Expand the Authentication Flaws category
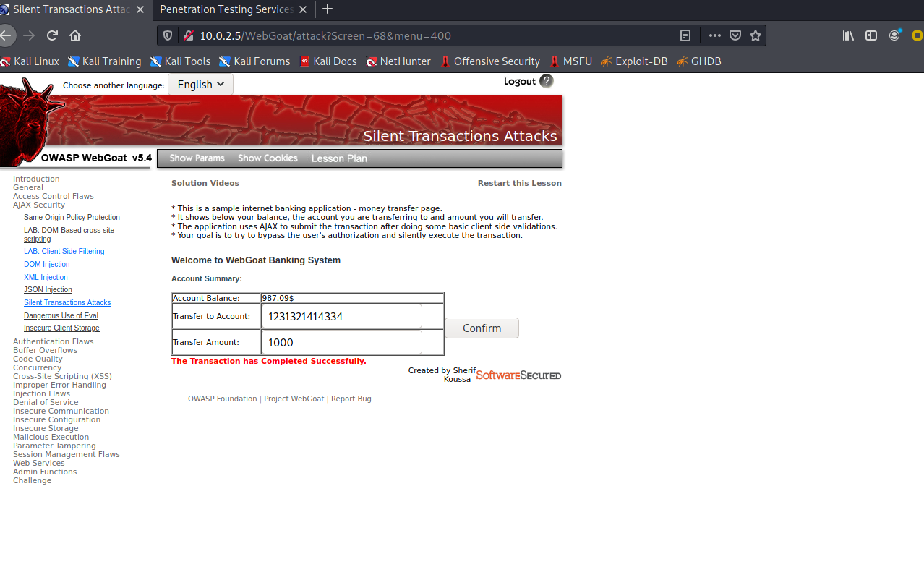Screen dimensions: 924x575 pyautogui.click(x=54, y=341)
